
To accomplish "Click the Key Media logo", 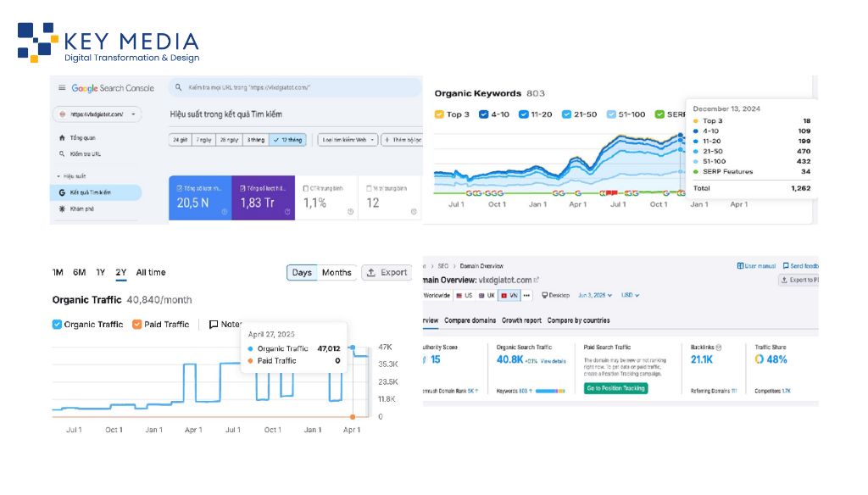I will [108, 42].
